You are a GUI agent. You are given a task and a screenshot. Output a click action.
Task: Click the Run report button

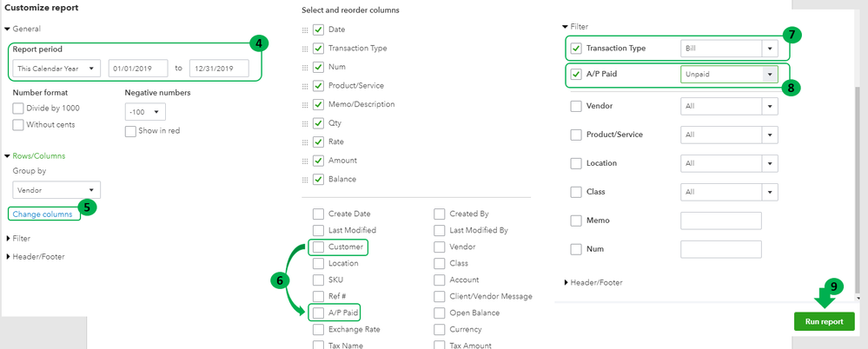[x=824, y=321]
